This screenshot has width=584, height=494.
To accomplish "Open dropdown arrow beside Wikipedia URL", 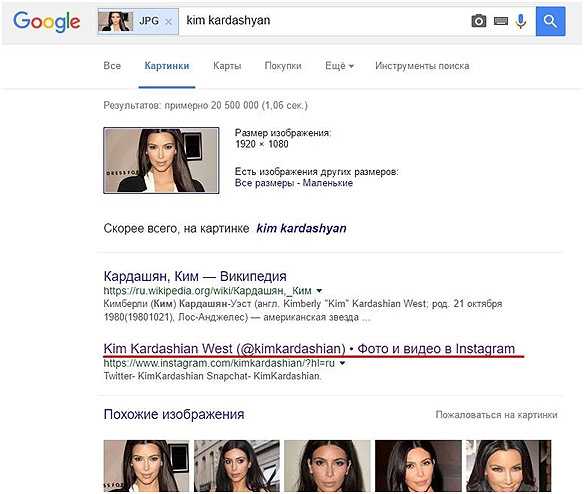I will pos(319,291).
